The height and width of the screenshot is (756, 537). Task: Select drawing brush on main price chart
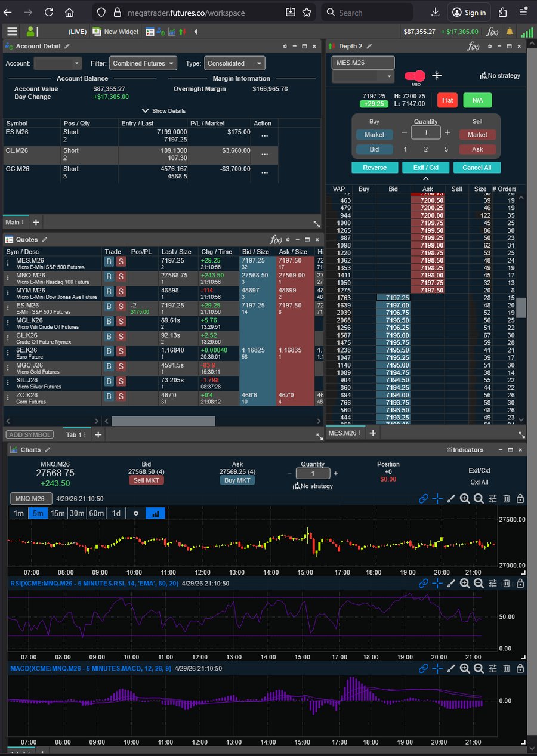click(x=451, y=499)
